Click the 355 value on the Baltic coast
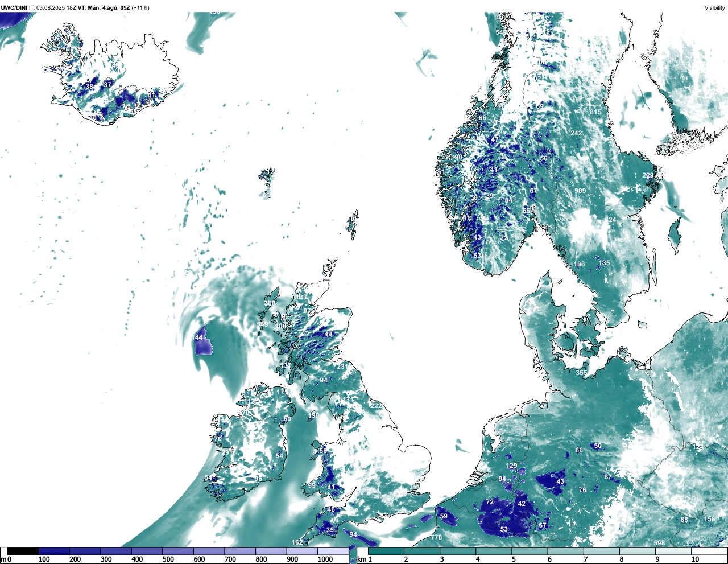The width and height of the screenshot is (728, 564). click(x=581, y=373)
